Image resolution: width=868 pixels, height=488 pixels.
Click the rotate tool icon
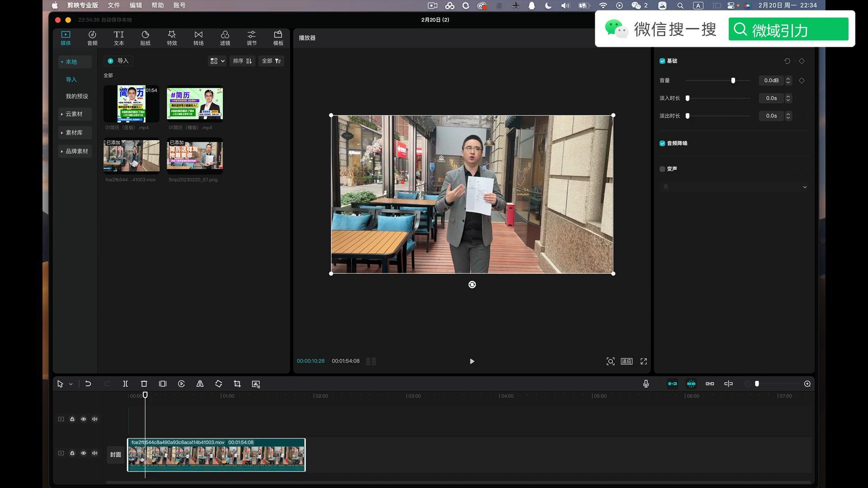(x=218, y=384)
